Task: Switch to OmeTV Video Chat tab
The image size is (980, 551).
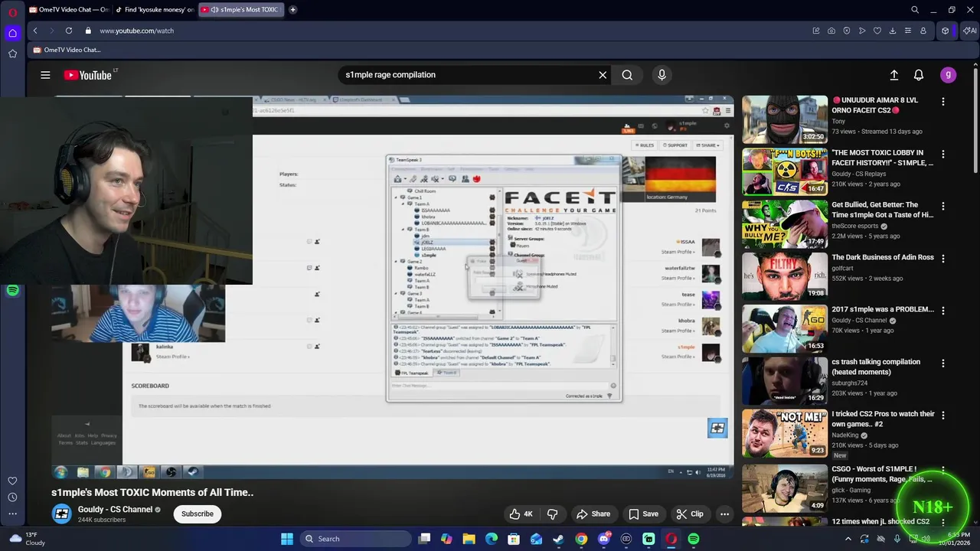Action: [69, 10]
